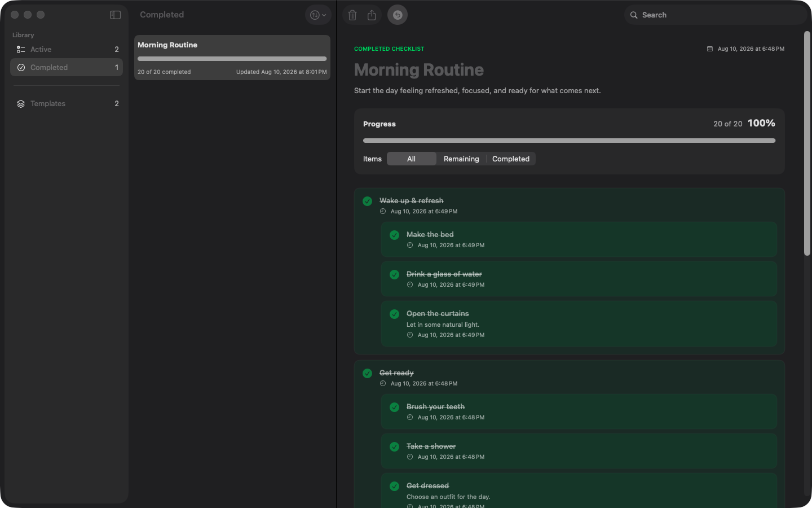Screen dimensions: 812x508
Task: Uncheck Drink a glass of water
Action: [x=395, y=275]
